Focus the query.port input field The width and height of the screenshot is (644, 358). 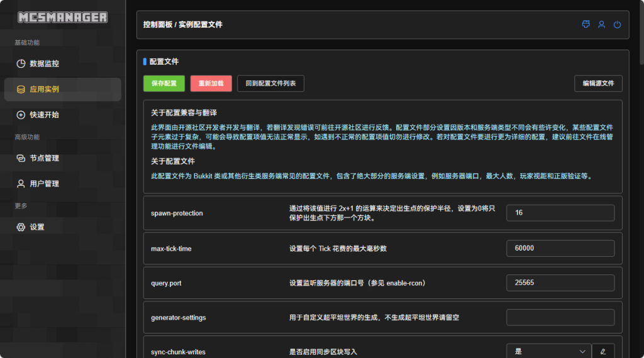560,283
